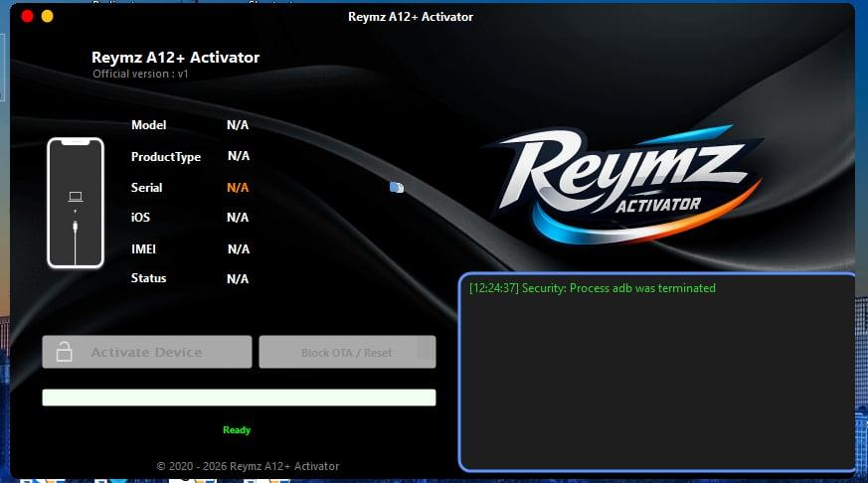Click the ProductType N/A value

239,156
